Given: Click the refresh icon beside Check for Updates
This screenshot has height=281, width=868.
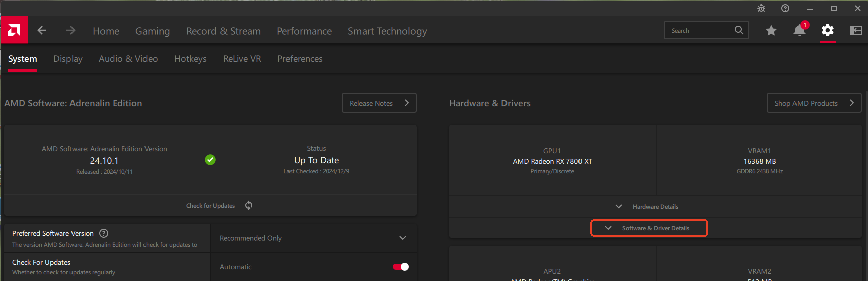Looking at the screenshot, I should click(249, 205).
